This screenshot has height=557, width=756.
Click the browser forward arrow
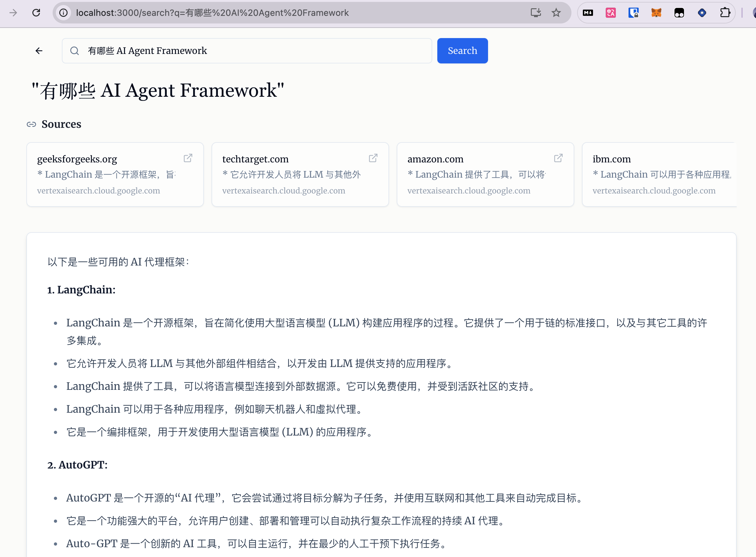13,13
